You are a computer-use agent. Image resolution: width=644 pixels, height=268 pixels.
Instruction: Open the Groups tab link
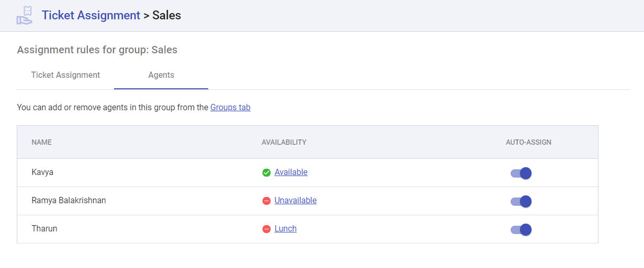pyautogui.click(x=230, y=108)
